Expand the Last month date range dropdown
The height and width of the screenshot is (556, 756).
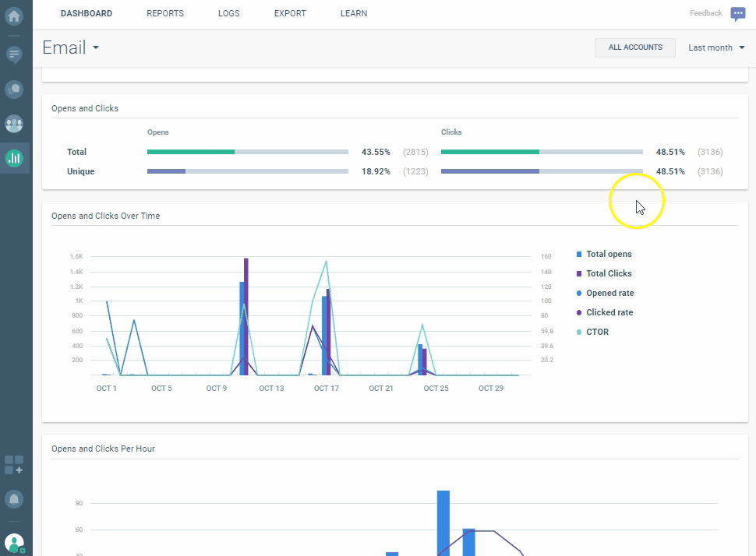[715, 48]
